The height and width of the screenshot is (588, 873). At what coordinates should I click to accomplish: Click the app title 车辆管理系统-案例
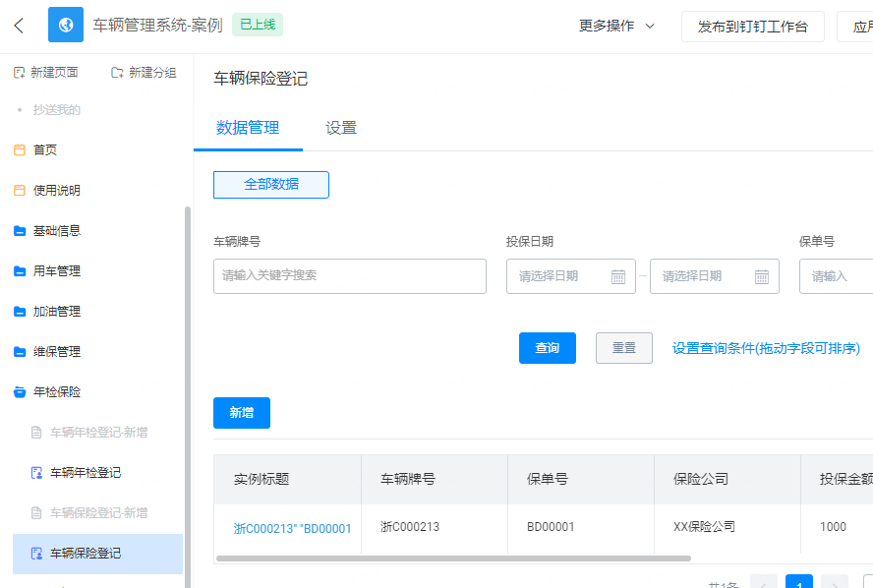157,25
